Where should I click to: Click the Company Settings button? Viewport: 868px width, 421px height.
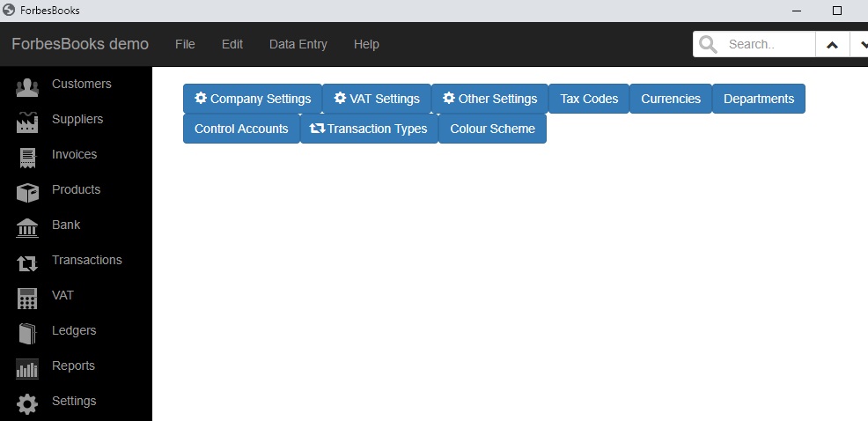click(253, 99)
